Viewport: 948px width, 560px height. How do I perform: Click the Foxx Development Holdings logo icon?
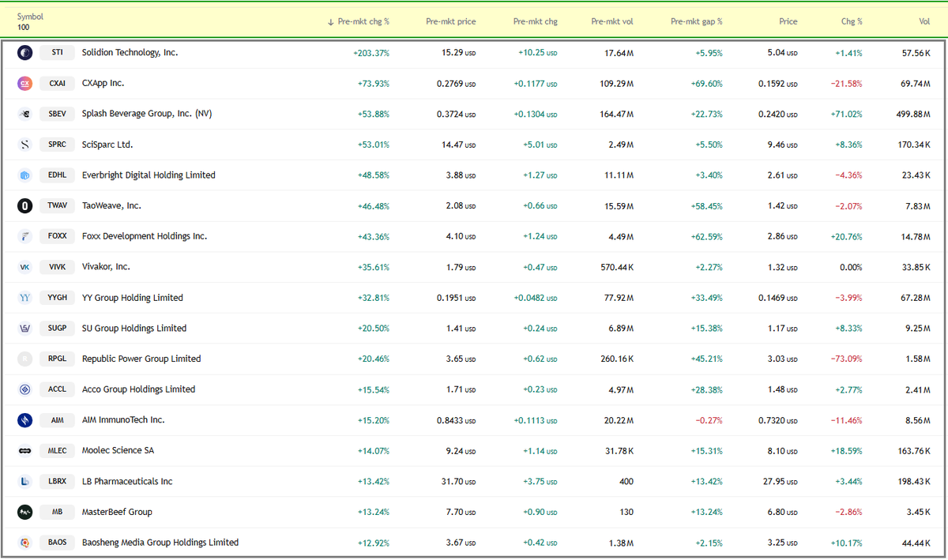pos(25,236)
